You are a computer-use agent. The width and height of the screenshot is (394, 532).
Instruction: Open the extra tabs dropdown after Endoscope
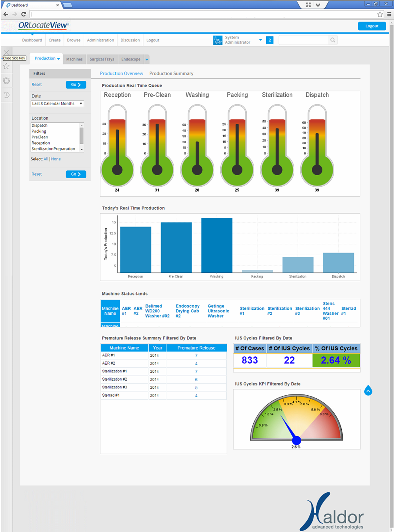[x=147, y=59]
